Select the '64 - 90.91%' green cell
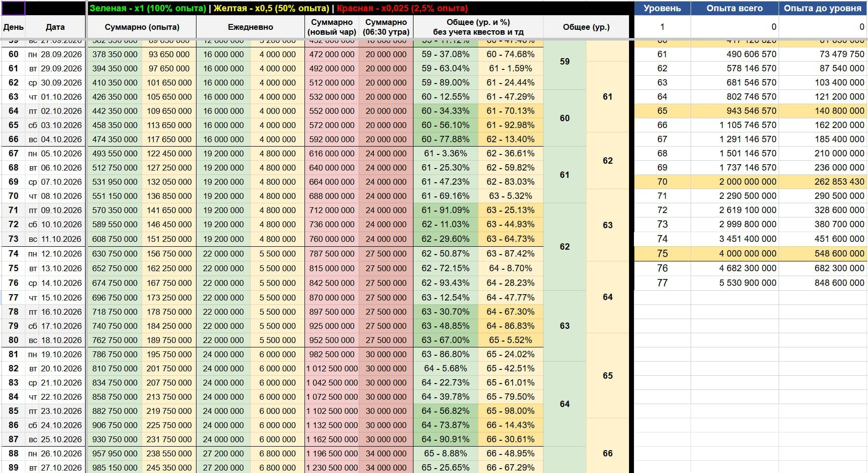Viewport: 868px width, 473px height. (x=446, y=439)
